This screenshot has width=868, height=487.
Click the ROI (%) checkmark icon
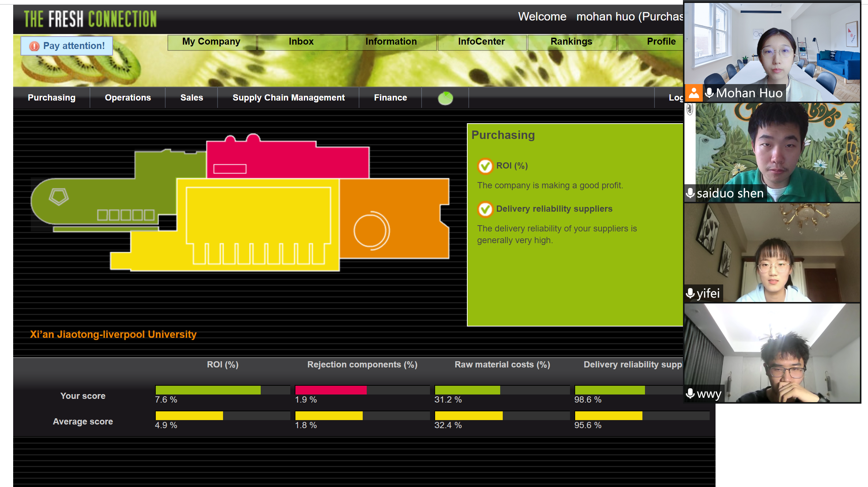point(485,166)
